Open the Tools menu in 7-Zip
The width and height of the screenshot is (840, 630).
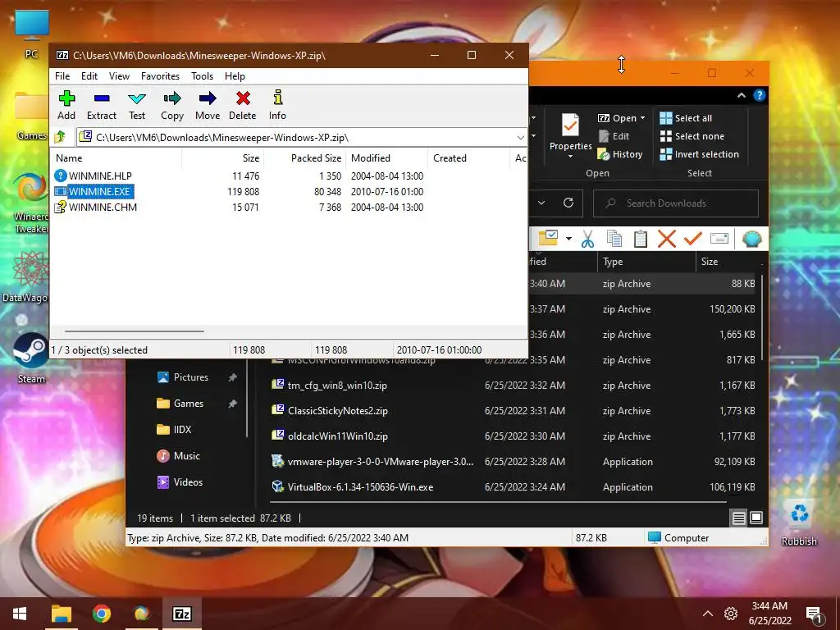202,76
